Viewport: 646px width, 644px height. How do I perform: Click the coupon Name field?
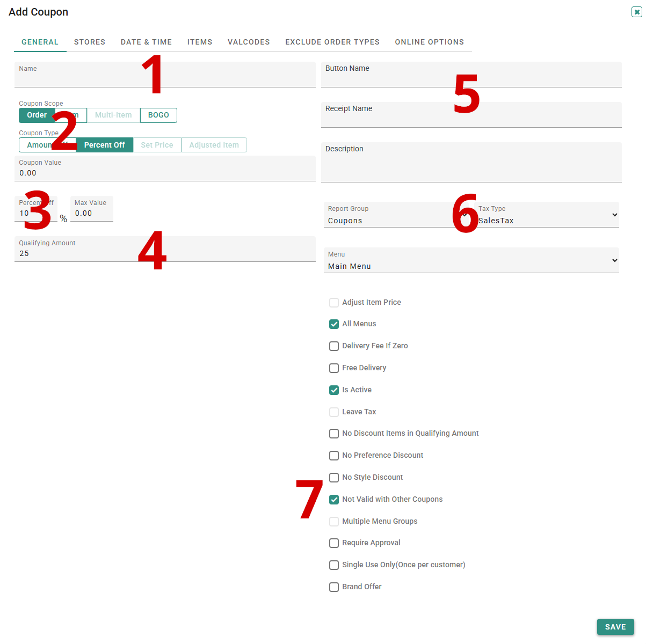pyautogui.click(x=165, y=75)
